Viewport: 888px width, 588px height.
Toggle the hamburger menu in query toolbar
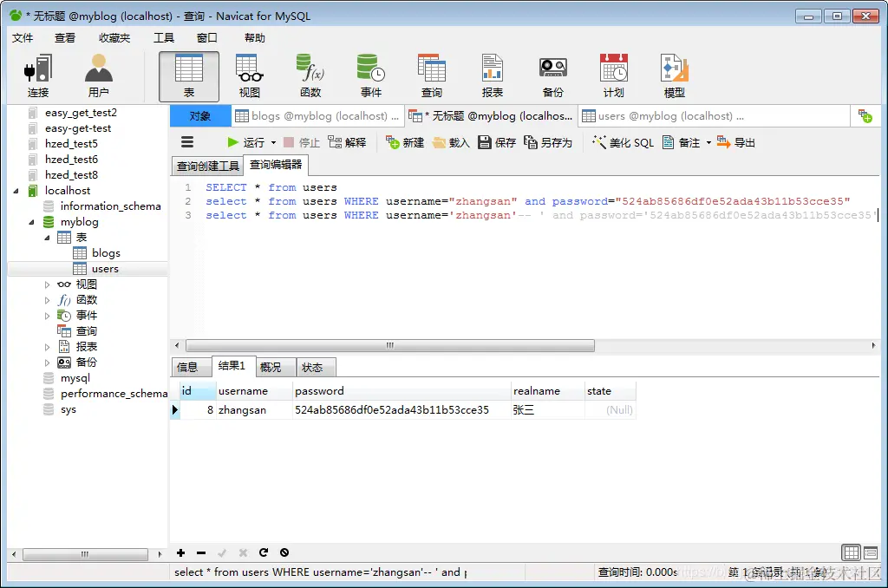tap(187, 142)
